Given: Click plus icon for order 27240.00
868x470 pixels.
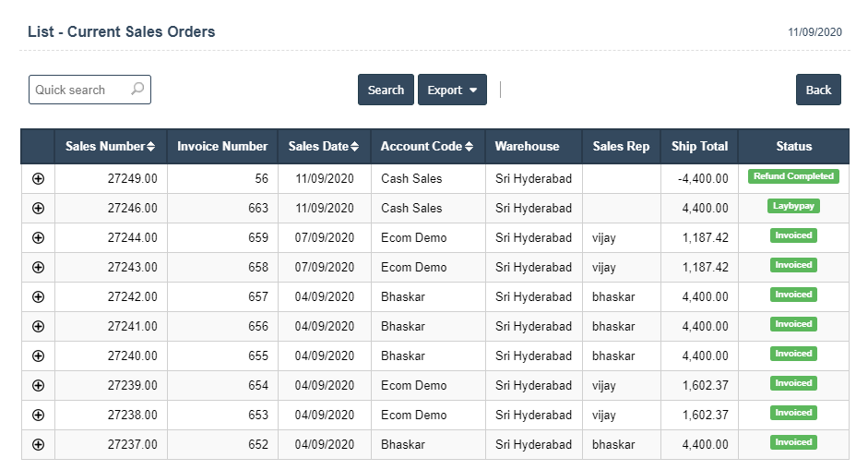Looking at the screenshot, I should click(38, 356).
